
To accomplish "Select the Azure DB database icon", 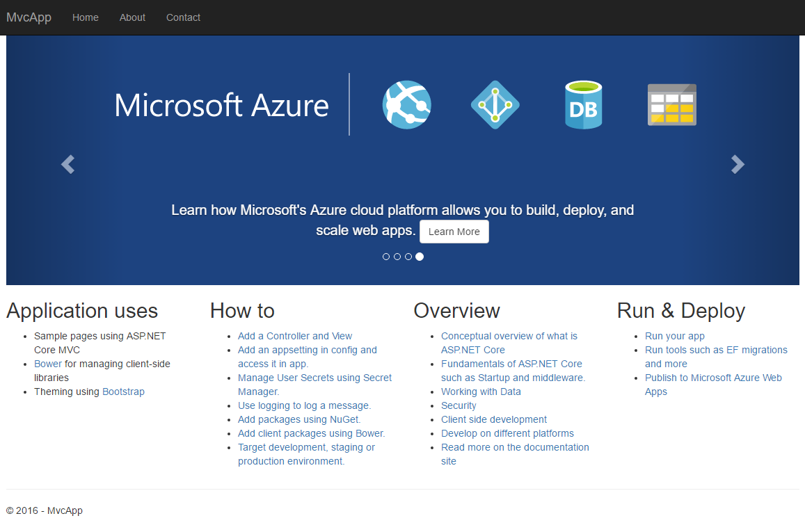I will pos(583,104).
